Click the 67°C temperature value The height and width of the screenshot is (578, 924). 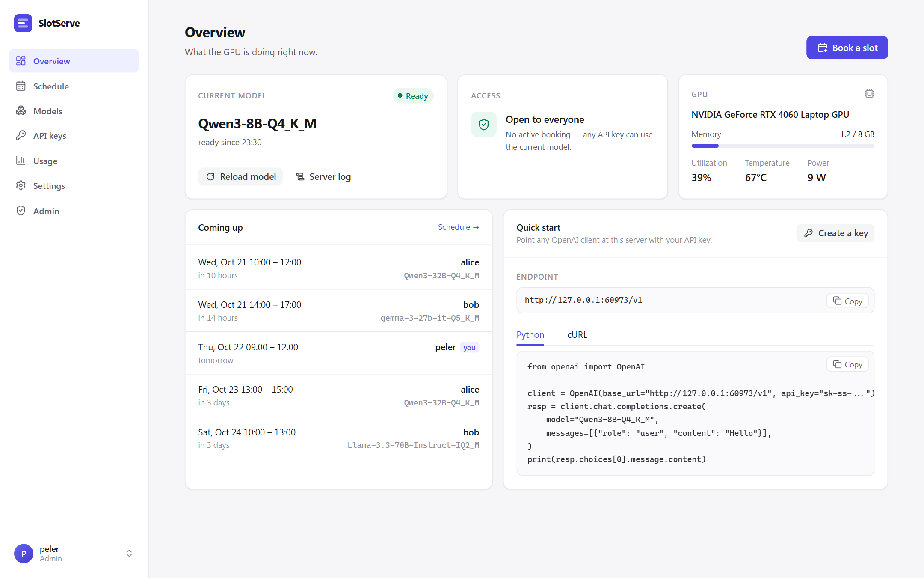point(756,177)
